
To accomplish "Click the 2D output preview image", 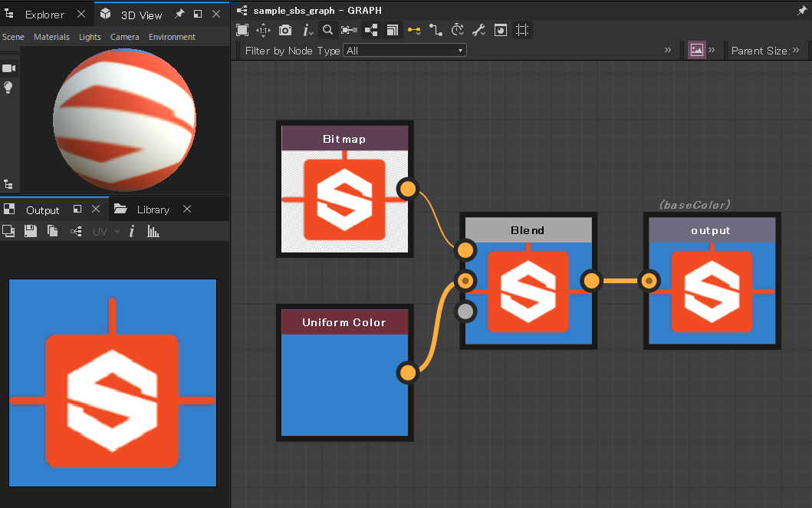I will 113,383.
